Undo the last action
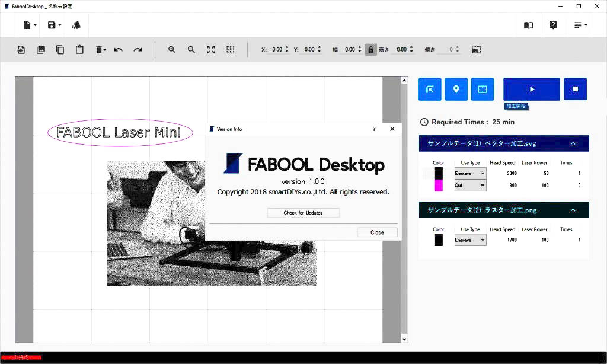This screenshot has height=364, width=607. 119,50
